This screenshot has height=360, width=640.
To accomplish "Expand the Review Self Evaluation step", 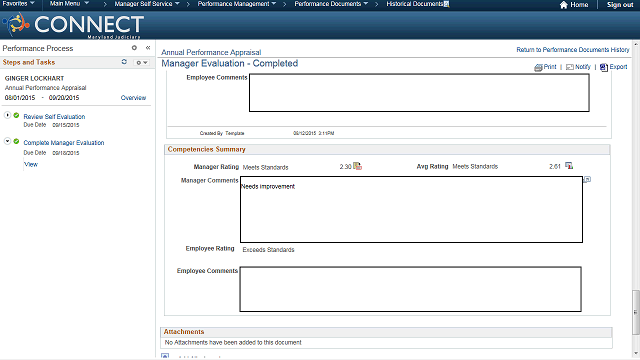I will click(7, 116).
